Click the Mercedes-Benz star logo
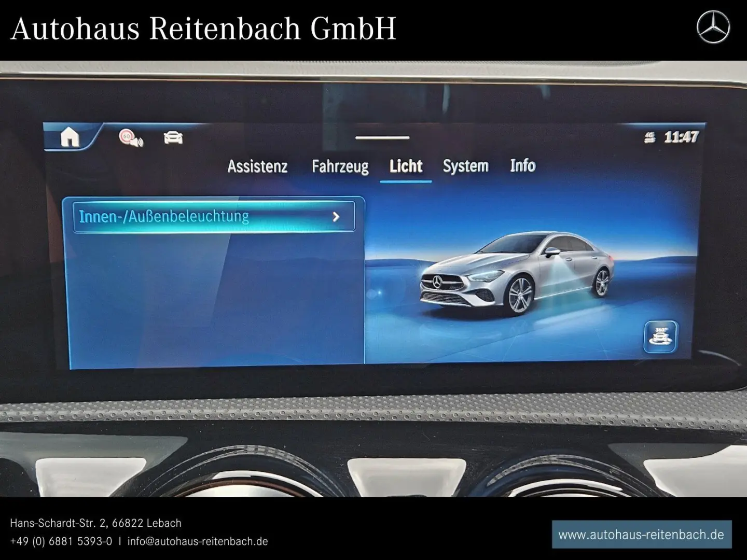747x560 pixels. (x=713, y=27)
